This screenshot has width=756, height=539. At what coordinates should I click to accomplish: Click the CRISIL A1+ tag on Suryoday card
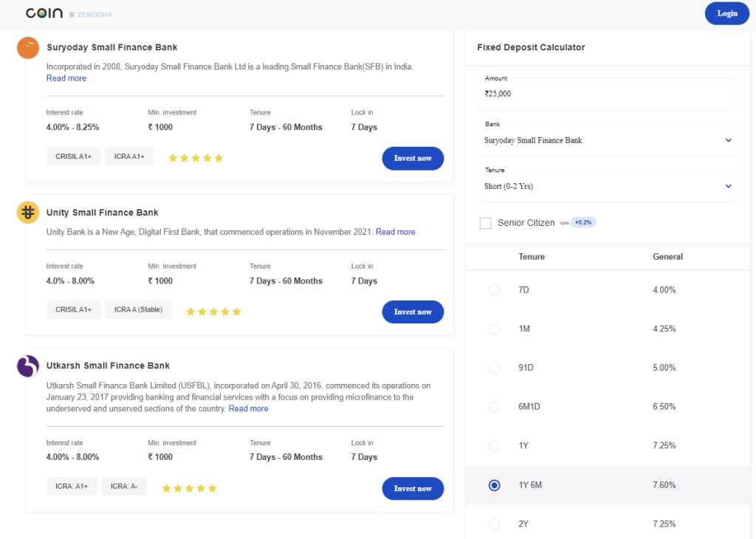[73, 157]
